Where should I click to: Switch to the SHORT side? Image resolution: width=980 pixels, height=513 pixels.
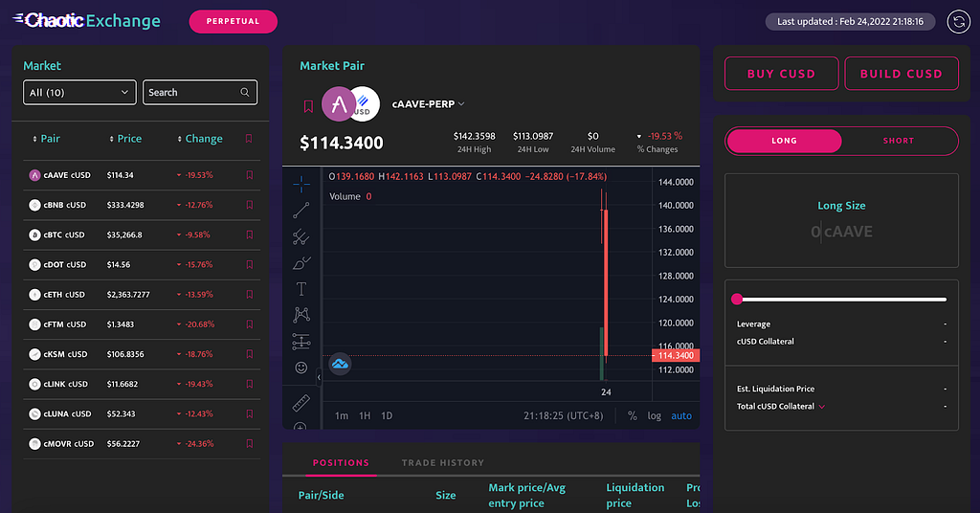(898, 142)
